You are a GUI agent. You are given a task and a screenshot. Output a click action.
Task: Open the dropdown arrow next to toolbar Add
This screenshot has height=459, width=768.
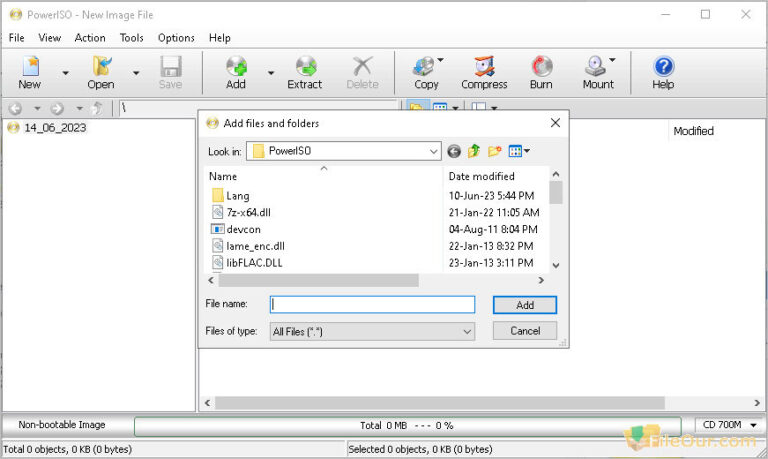271,73
